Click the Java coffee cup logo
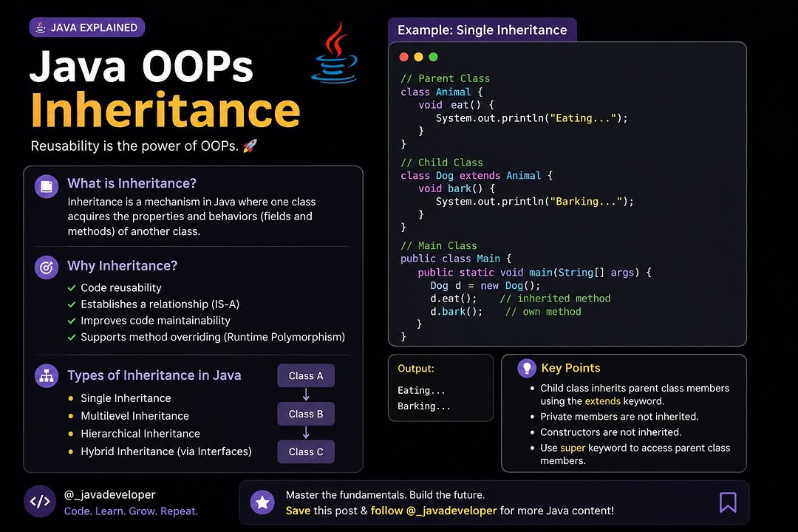Viewport: 798px width, 532px height. coord(335,52)
